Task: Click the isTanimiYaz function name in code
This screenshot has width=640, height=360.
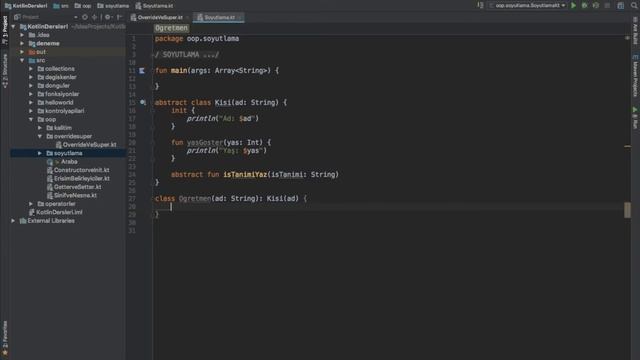Action: pyautogui.click(x=245, y=175)
